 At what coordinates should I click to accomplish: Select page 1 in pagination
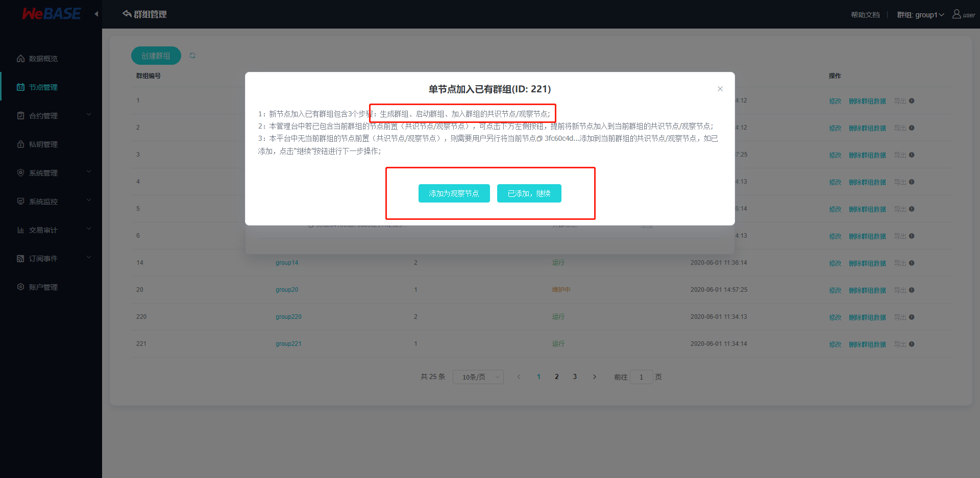538,377
